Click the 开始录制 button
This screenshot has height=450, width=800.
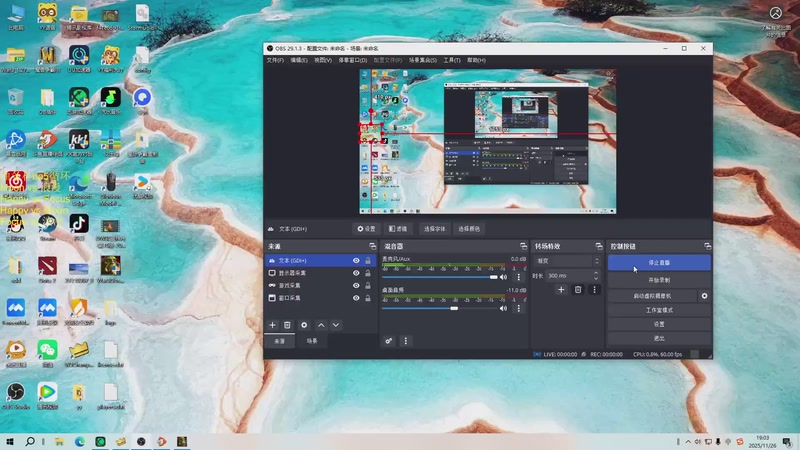pos(659,280)
